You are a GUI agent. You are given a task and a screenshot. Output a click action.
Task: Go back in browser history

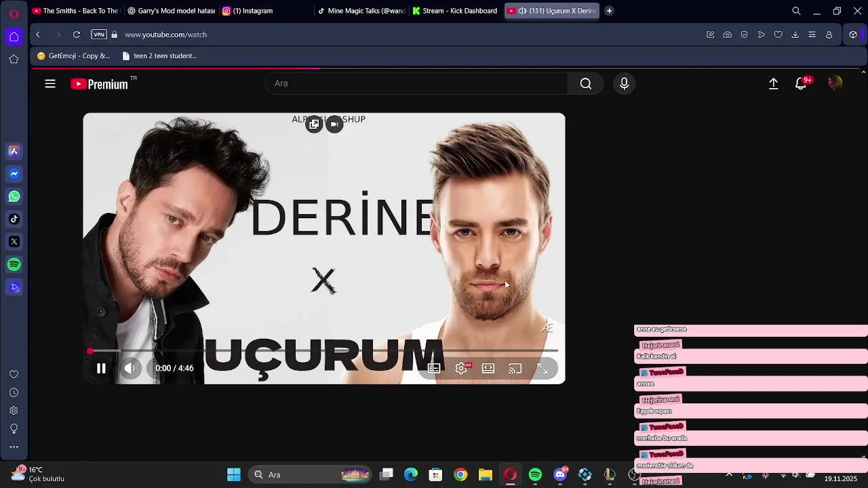38,35
